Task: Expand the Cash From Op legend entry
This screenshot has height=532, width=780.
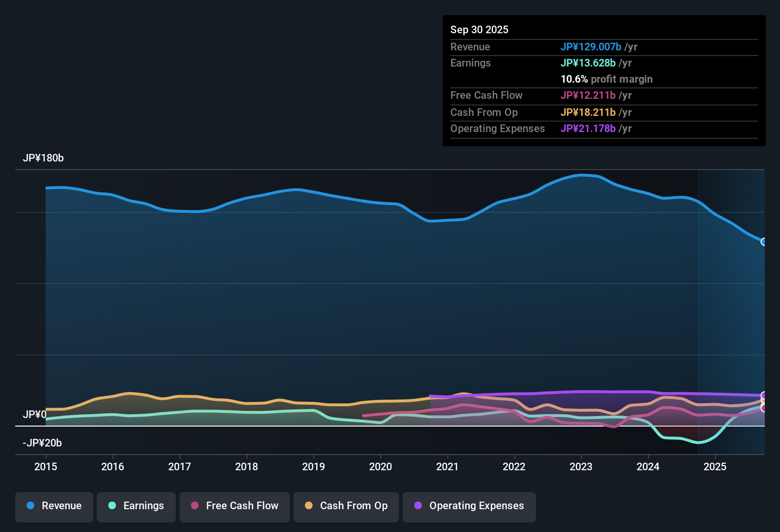Action: [346, 506]
